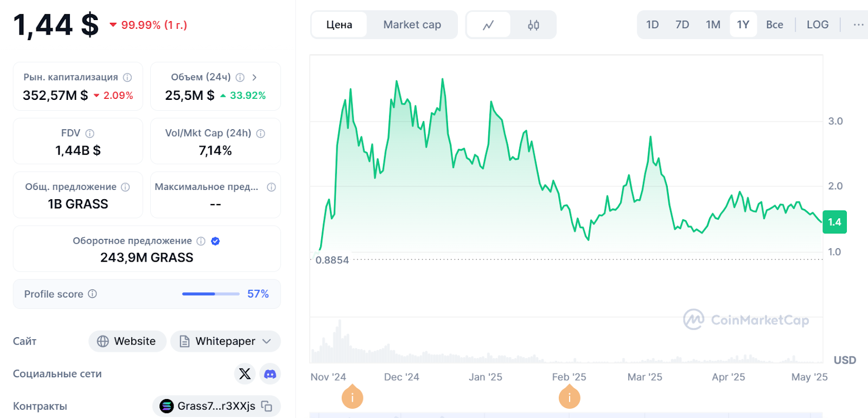Click the current price label 1.4
The image size is (868, 418).
[x=834, y=222]
